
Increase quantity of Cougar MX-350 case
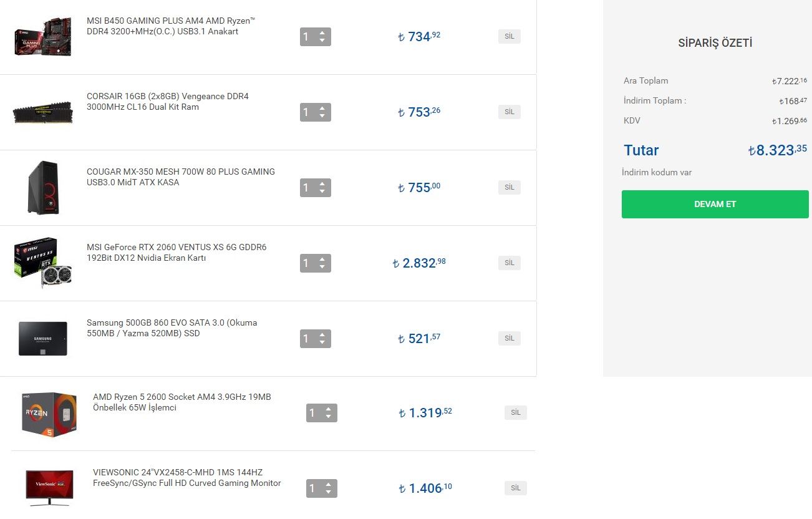(322, 183)
